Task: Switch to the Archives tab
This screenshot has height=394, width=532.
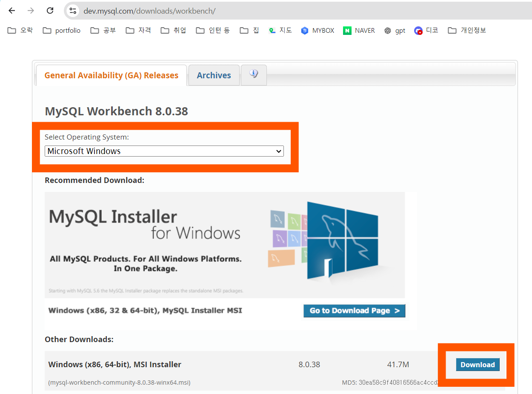Action: tap(214, 75)
